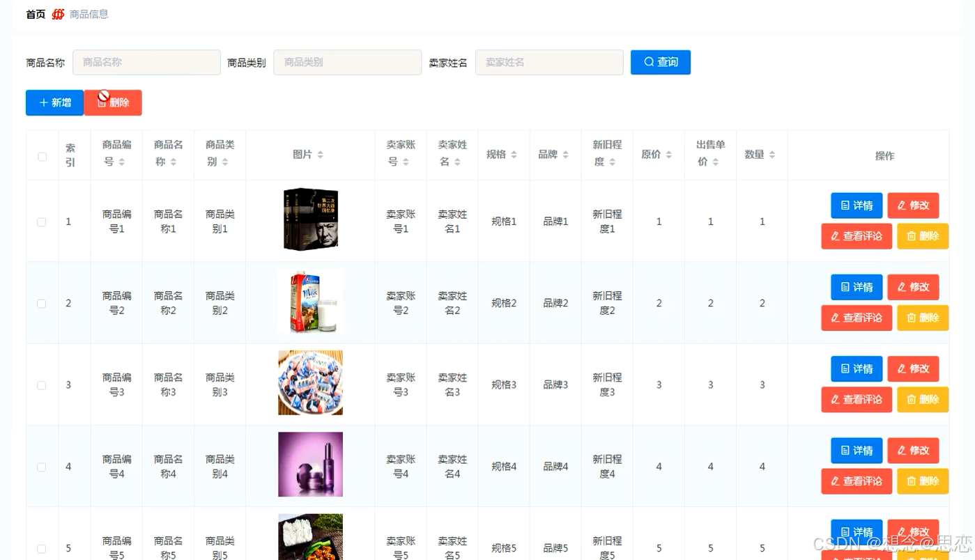Click 查看评论 for product row 2
This screenshot has height=560, width=975.
tap(857, 318)
